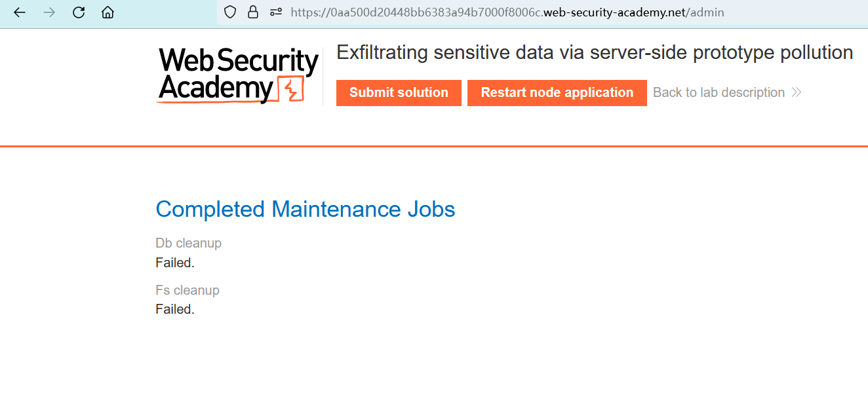This screenshot has width=868, height=412.
Task: Click the Failed status under Fs cleanup
Action: tap(175, 309)
